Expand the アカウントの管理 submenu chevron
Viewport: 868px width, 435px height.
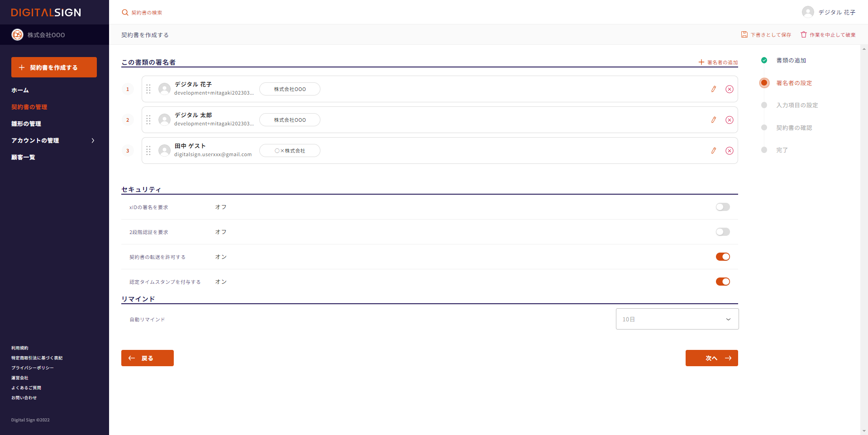[93, 140]
